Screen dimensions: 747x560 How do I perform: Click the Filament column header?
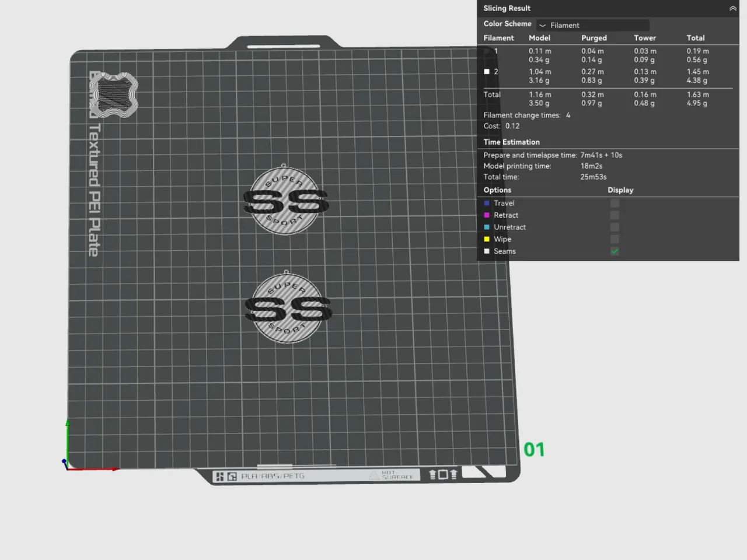[x=498, y=38]
